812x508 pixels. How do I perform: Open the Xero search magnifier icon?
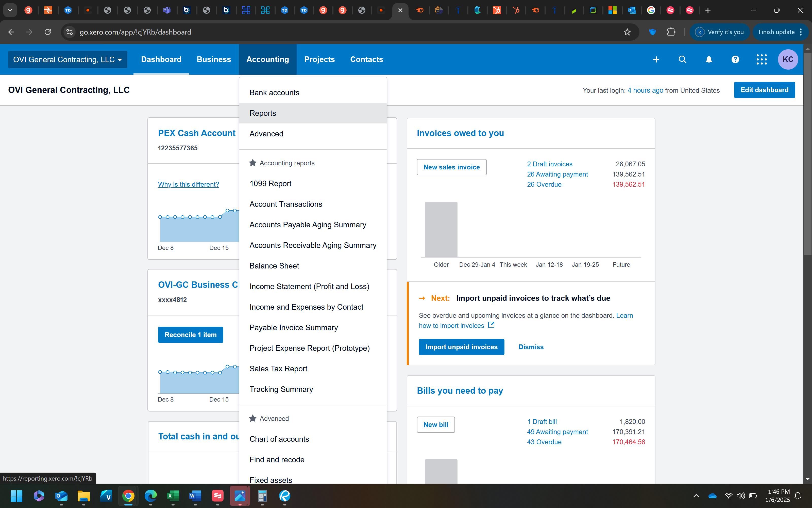pyautogui.click(x=682, y=59)
